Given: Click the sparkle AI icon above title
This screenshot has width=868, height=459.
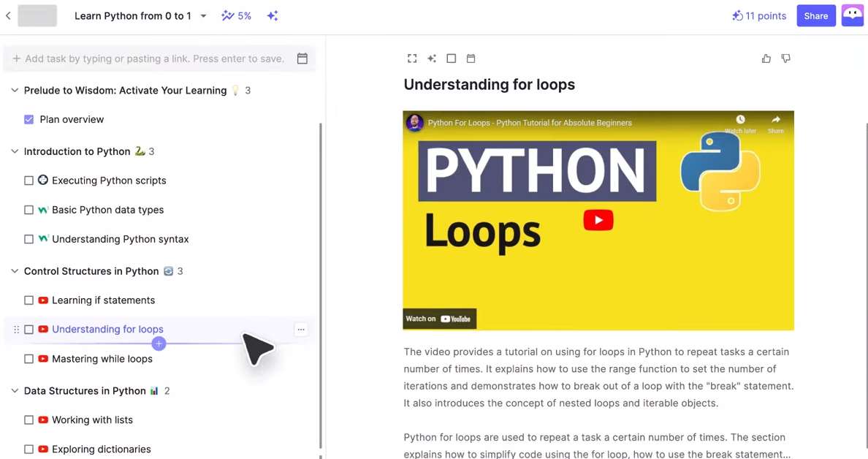Looking at the screenshot, I should [x=432, y=58].
